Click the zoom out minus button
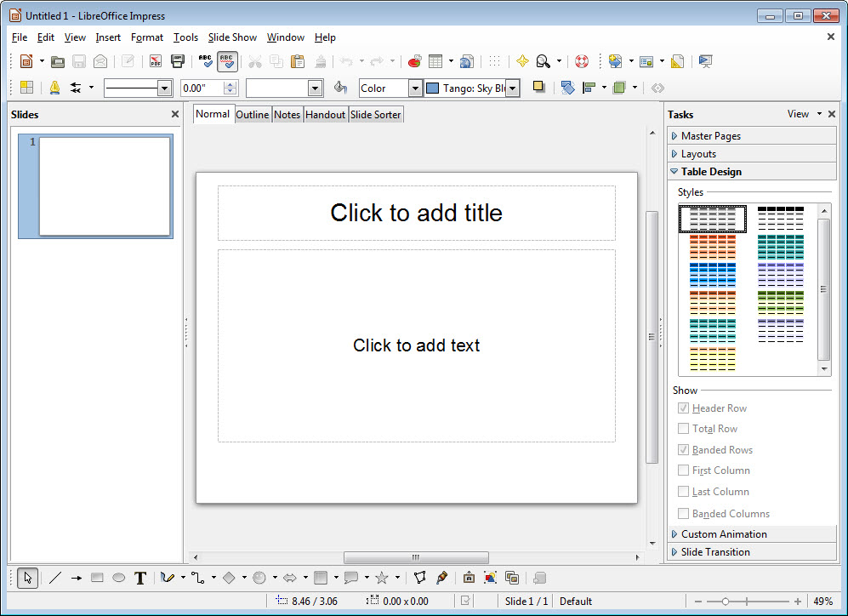 tap(697, 602)
